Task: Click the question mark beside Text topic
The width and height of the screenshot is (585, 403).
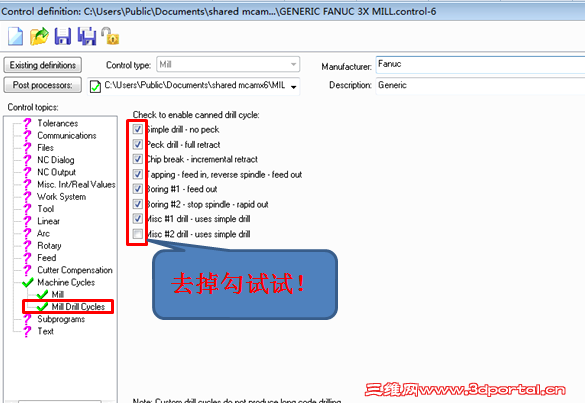Action: 27,331
